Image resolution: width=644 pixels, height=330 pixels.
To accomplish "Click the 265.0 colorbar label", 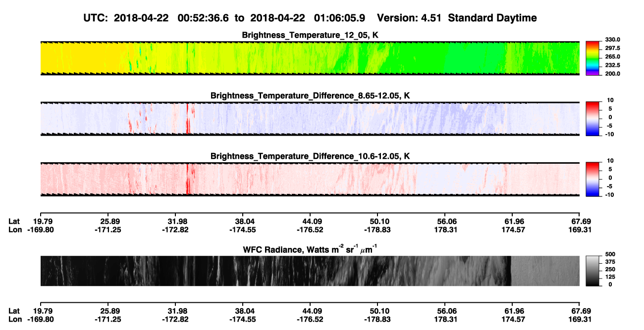I will point(613,57).
